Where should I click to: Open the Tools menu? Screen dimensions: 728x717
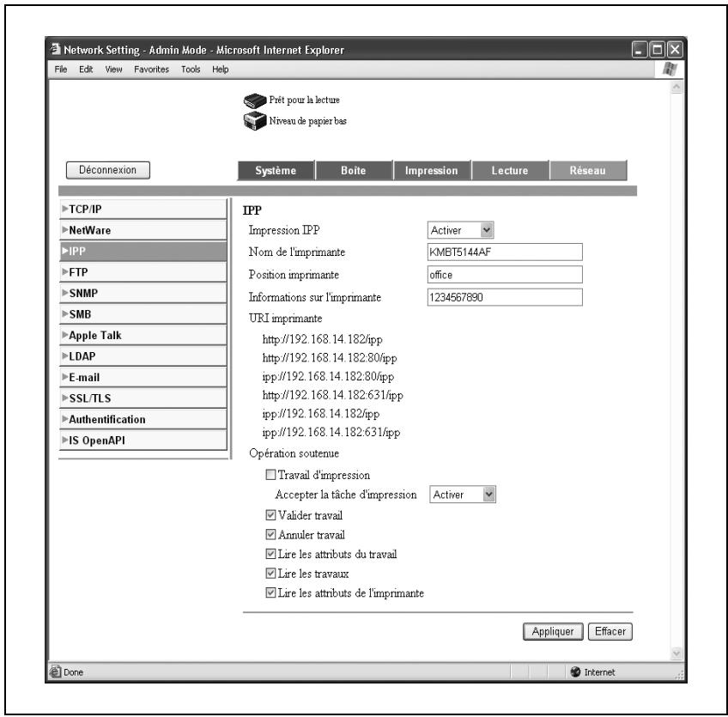click(x=191, y=70)
